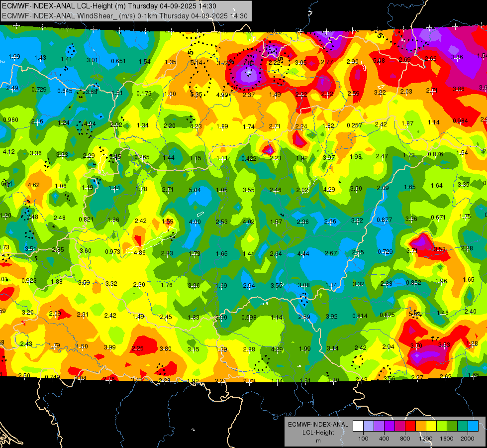Click the wind shear value 0.651
The height and width of the screenshot is (448, 487).
click(118, 61)
